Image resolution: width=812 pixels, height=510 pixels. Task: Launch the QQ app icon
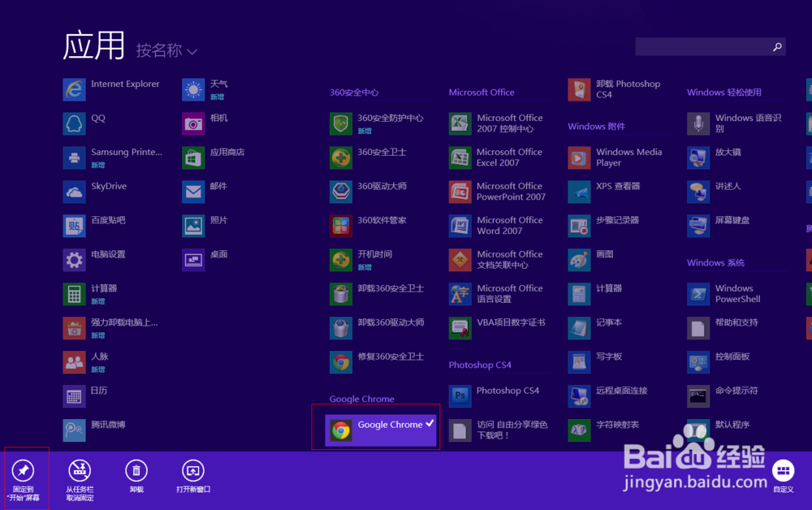tap(74, 123)
